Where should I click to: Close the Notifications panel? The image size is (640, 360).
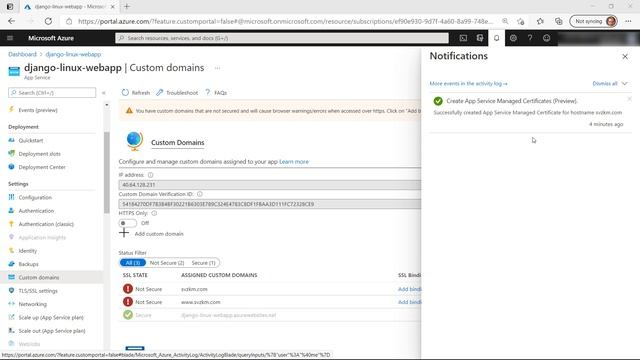coord(625,57)
